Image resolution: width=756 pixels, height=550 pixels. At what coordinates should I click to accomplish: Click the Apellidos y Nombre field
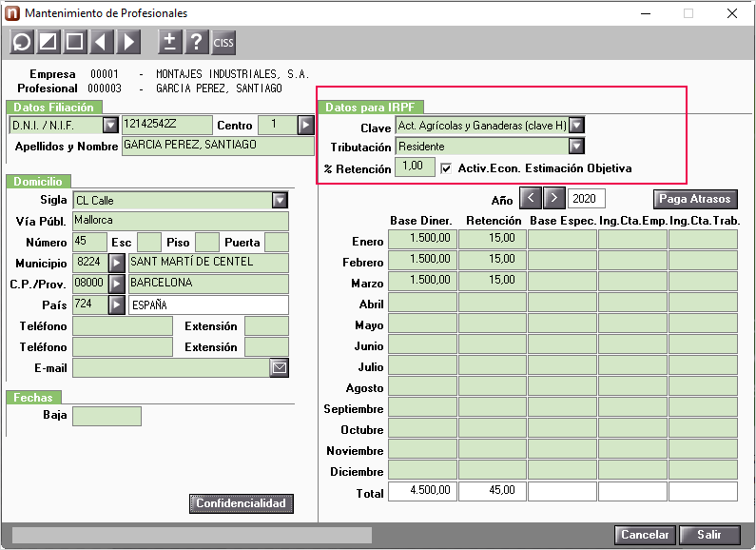pyautogui.click(x=218, y=146)
